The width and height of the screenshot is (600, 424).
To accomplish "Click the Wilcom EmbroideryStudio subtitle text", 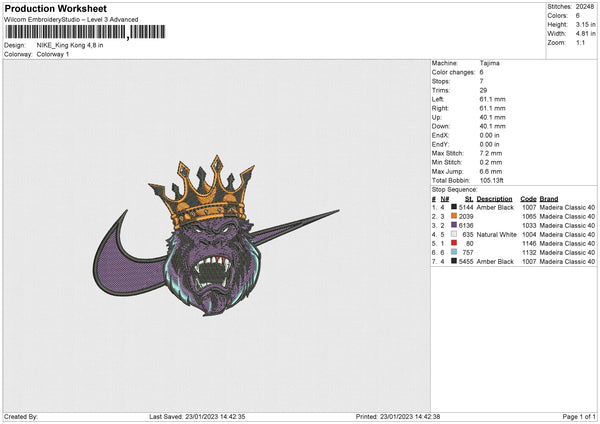I will click(x=71, y=20).
